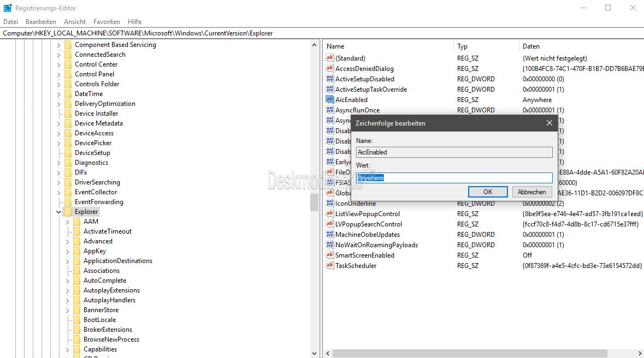
Task: Sort values by Daten column header
Action: point(581,46)
